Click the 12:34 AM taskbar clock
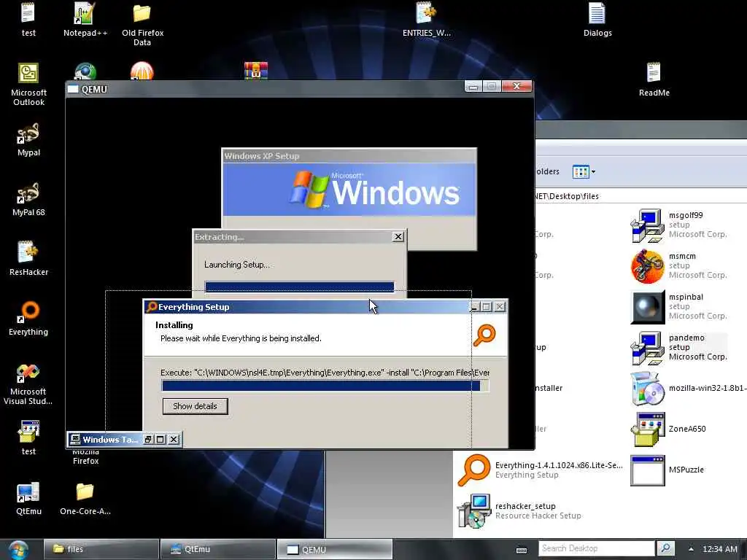The width and height of the screenshot is (747, 560). tap(719, 549)
